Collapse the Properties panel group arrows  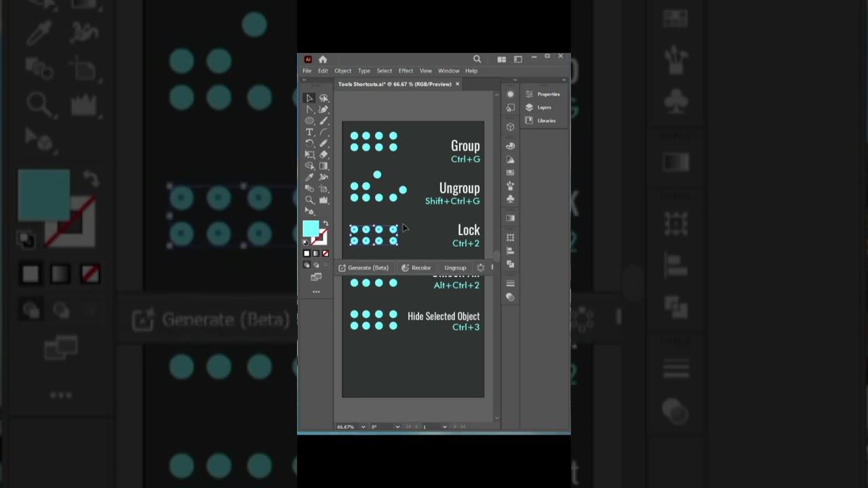coord(564,79)
